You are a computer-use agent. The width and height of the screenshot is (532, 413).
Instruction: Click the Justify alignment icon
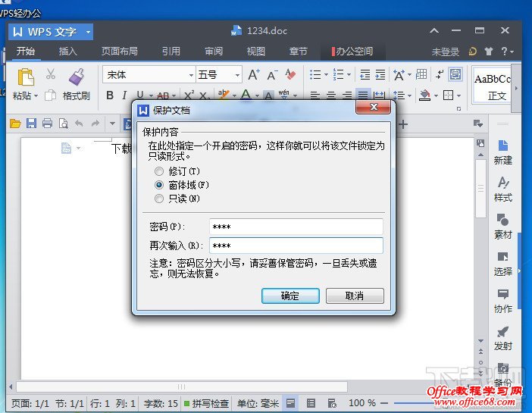pos(363,95)
